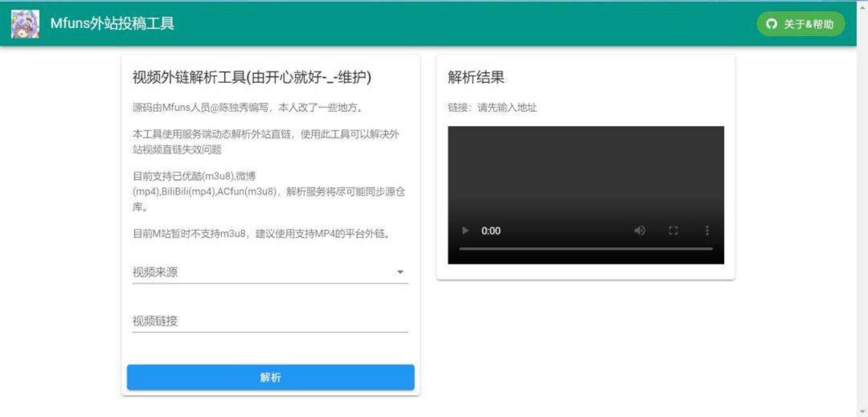868x417 pixels.
Task: Open the video player more options menu
Action: coord(707,231)
